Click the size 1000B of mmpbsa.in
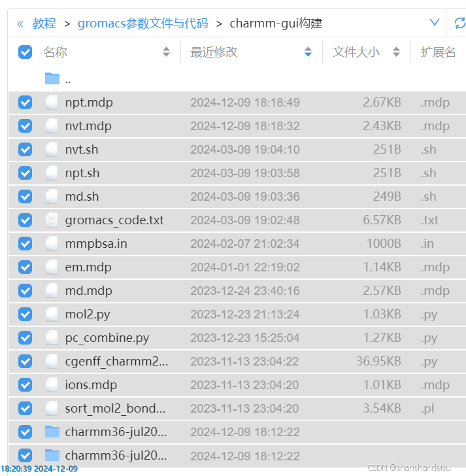Viewport: 466px width, 476px height. [384, 243]
